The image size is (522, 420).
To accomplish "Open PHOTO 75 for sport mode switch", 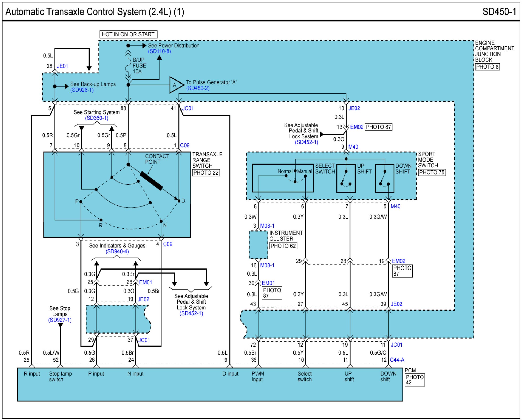I will 432,172.
